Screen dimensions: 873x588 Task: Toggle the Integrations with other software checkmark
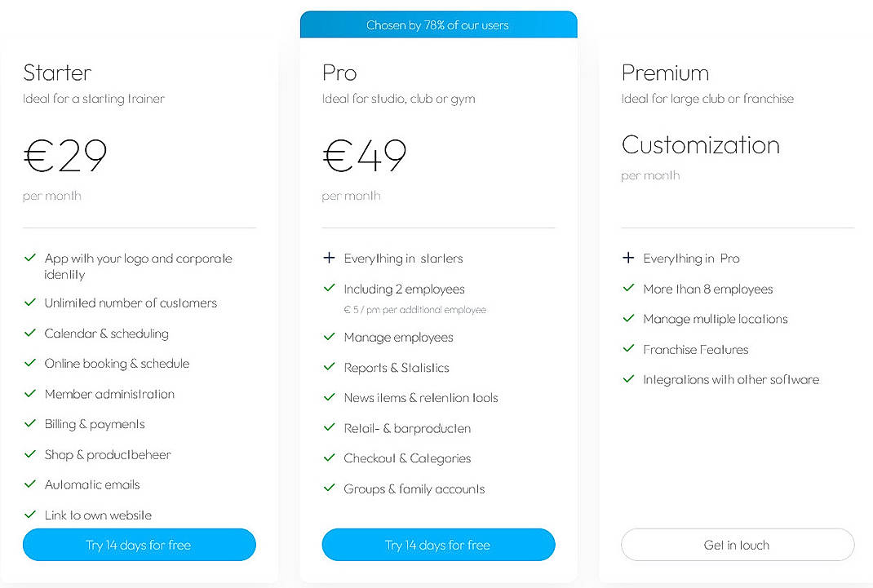coord(628,379)
